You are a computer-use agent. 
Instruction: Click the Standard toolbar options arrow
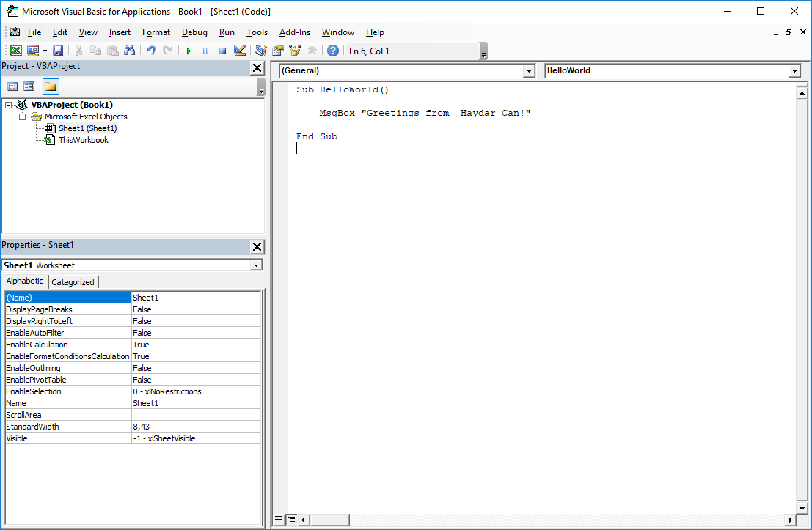pos(483,51)
